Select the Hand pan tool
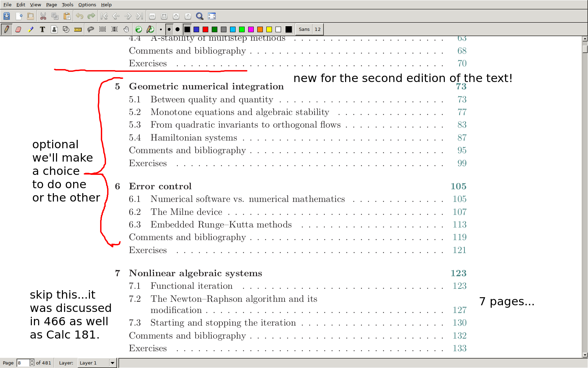The image size is (588, 368). coord(126,29)
